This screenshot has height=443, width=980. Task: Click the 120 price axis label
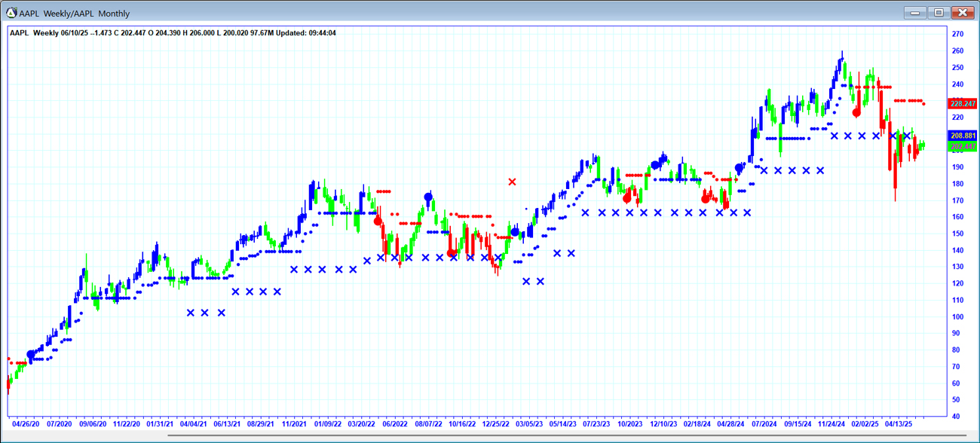[x=958, y=284]
